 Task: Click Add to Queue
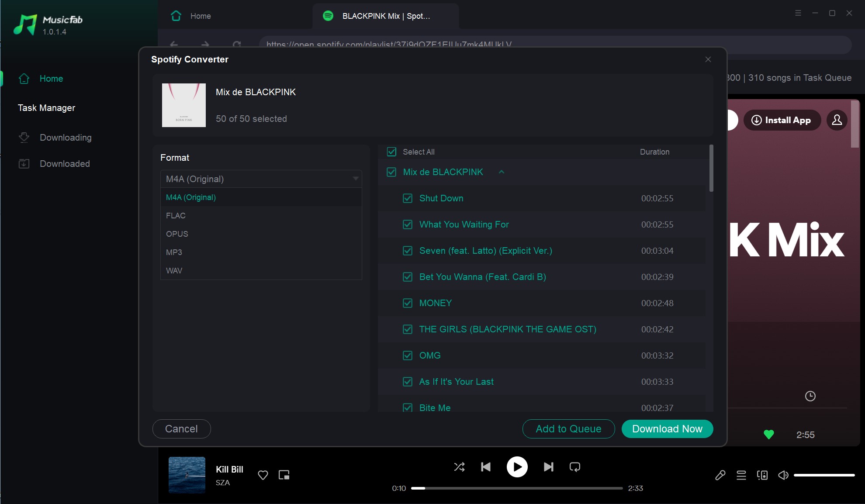coord(568,429)
